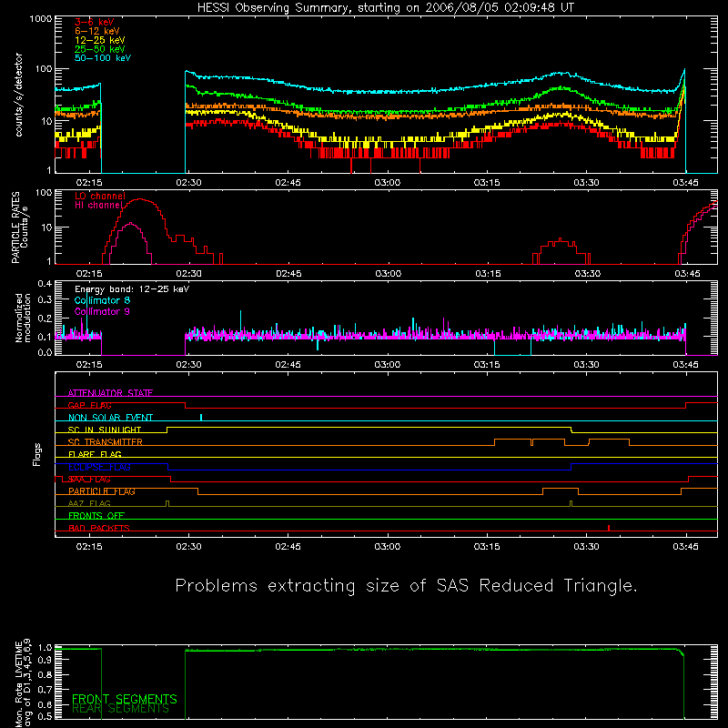Image resolution: width=728 pixels, height=728 pixels.
Task: Click 03:30 time label under Flags plot
Action: pos(586,547)
